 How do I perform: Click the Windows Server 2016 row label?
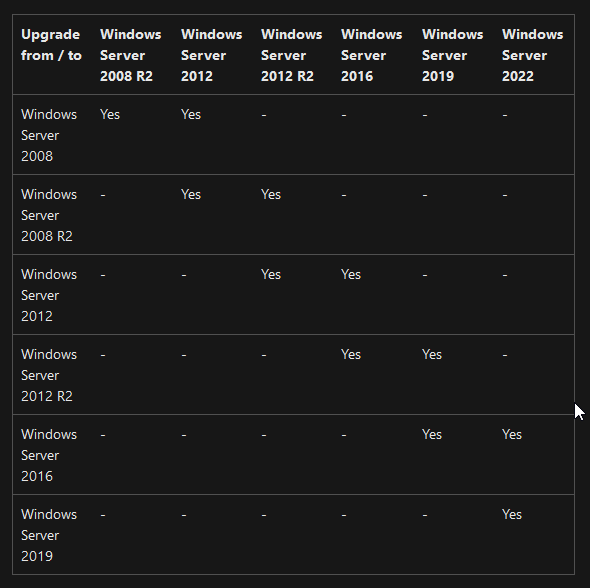pos(49,455)
